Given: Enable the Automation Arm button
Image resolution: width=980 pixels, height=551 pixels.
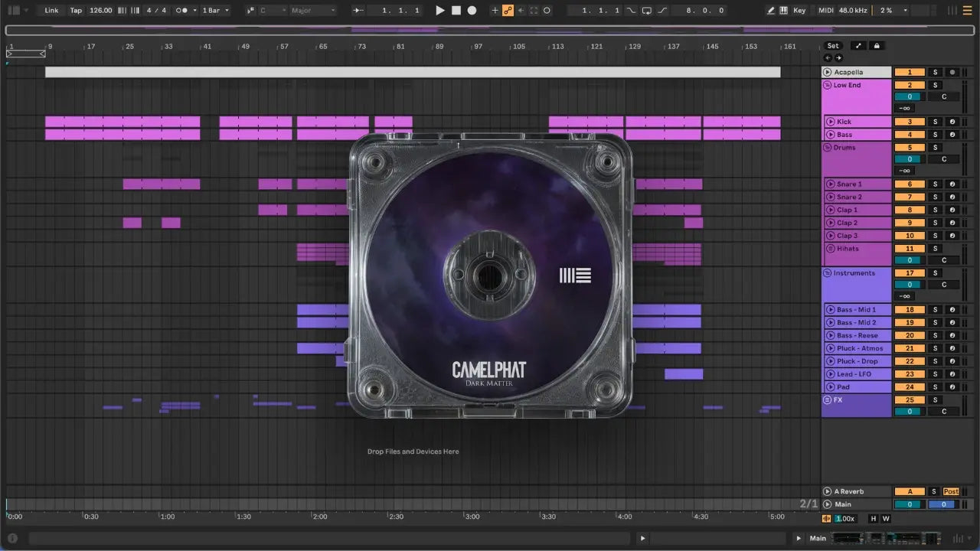Looking at the screenshot, I should (x=508, y=11).
